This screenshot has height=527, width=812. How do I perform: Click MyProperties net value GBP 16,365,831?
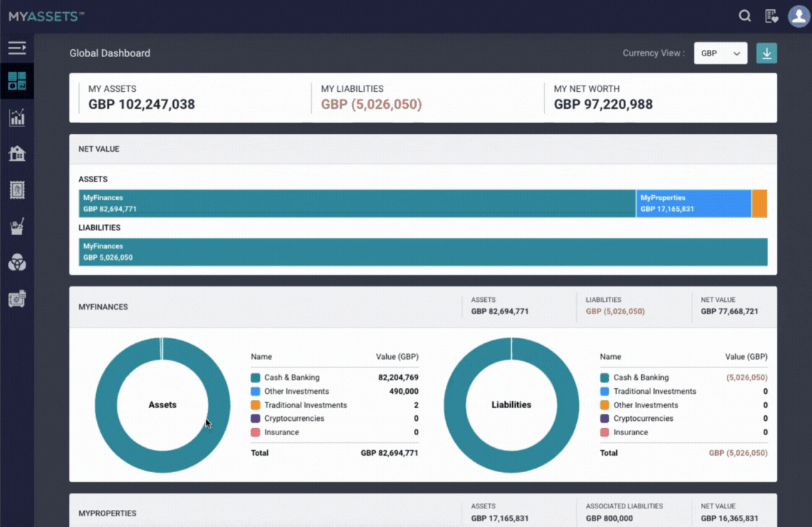[x=729, y=518]
